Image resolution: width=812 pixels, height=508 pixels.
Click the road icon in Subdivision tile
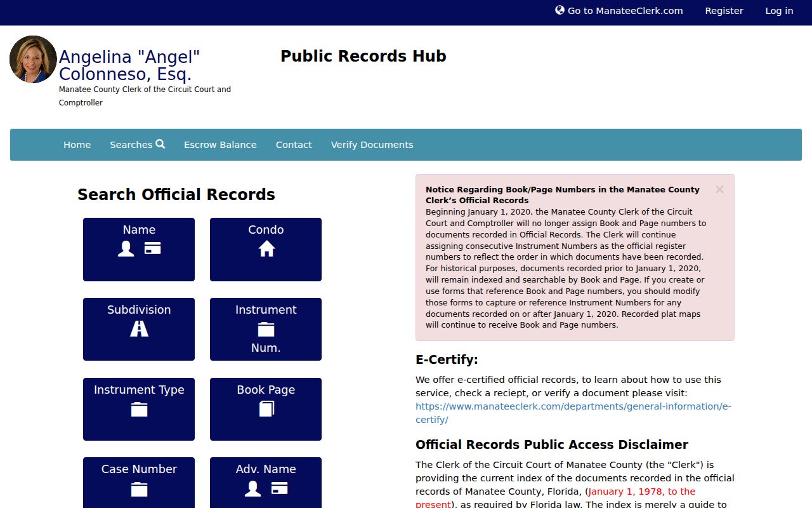(139, 328)
